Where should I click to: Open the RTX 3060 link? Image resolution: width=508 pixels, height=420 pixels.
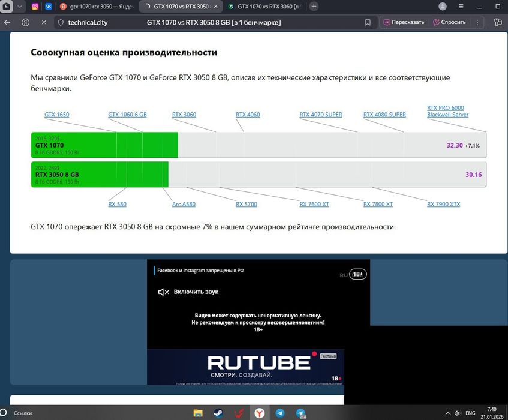click(x=184, y=115)
